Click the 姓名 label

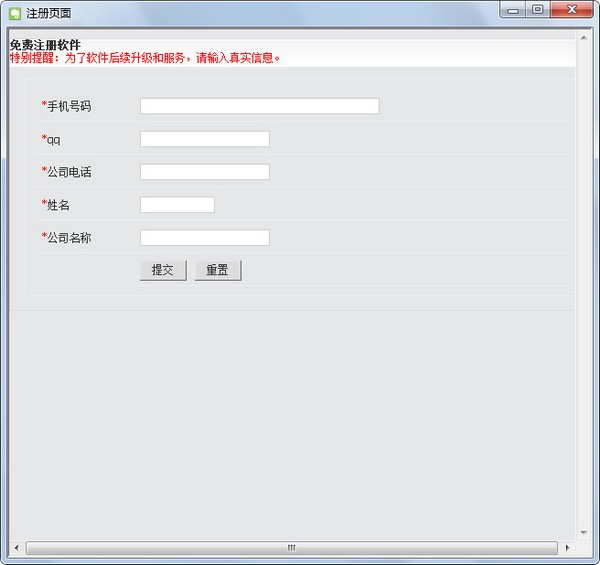pos(58,205)
